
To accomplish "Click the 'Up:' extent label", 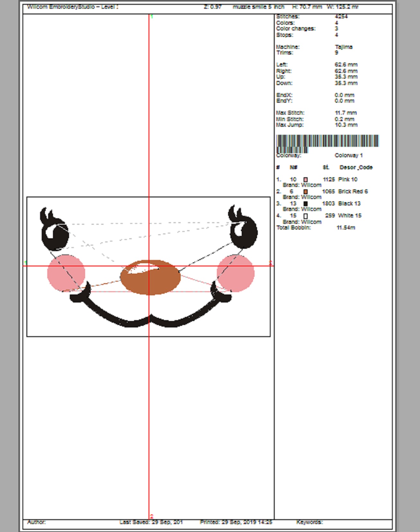I will pyautogui.click(x=281, y=77).
